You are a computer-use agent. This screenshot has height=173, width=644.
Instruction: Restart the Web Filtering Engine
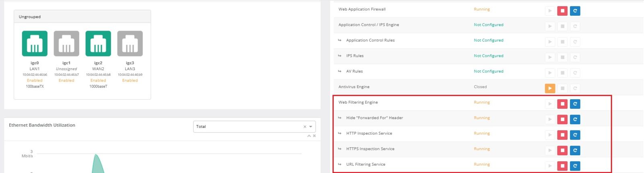click(575, 104)
